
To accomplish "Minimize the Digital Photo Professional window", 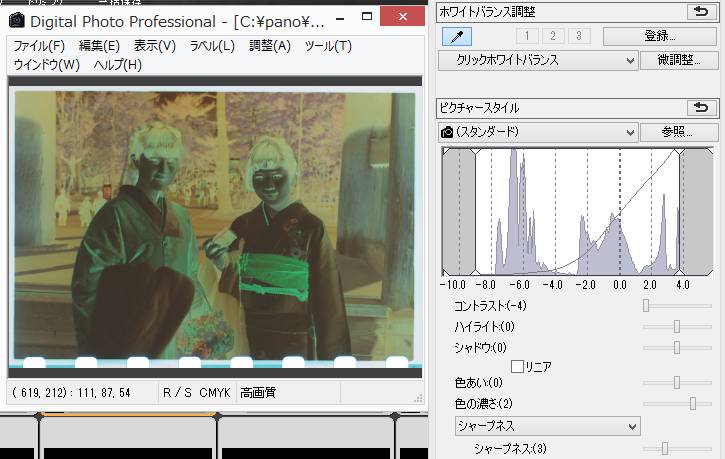I will tap(340, 19).
